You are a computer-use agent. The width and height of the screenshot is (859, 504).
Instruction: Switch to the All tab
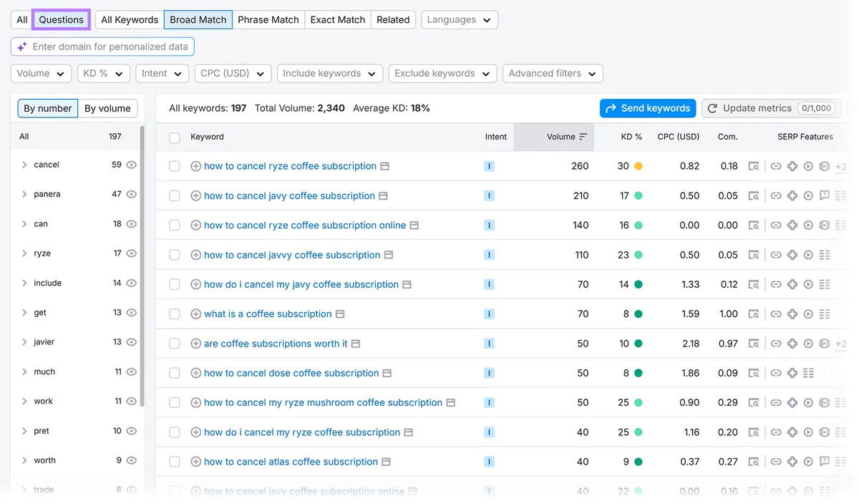22,20
